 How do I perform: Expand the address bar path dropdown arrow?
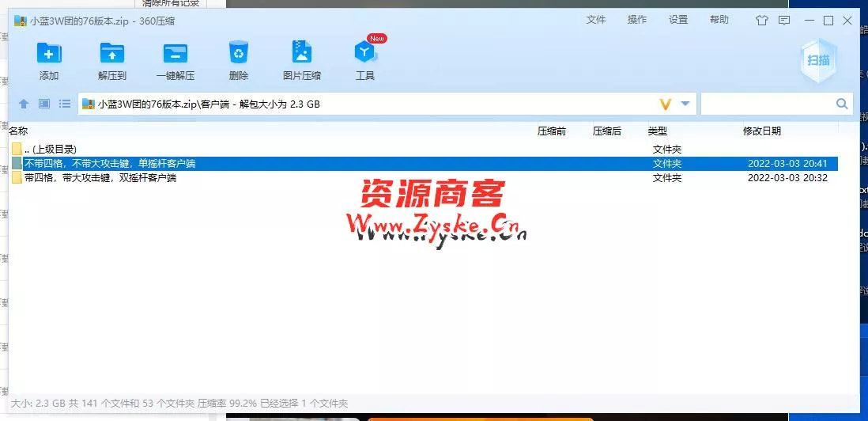click(685, 104)
